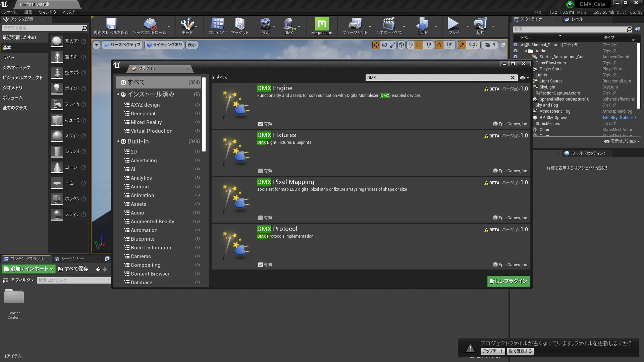Click the 追加/インポート button
The height and width of the screenshot is (362, 644).
pos(29,269)
